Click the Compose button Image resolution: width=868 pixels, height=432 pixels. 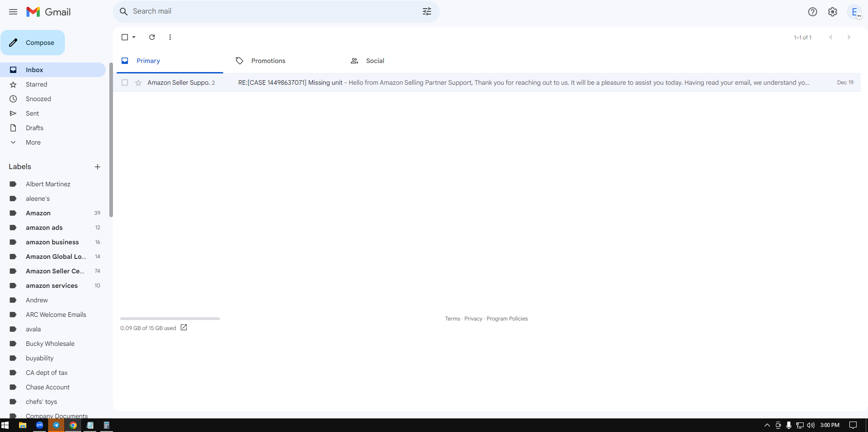pyautogui.click(x=33, y=43)
